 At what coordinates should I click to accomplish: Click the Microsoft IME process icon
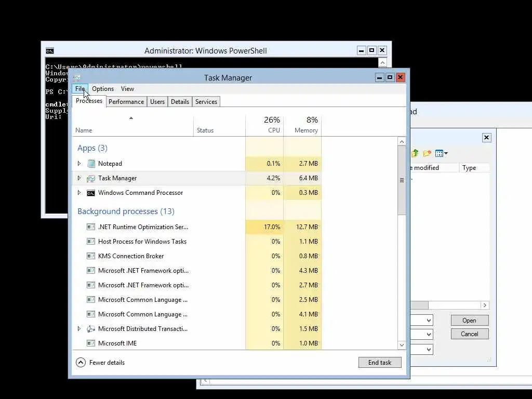(91, 343)
